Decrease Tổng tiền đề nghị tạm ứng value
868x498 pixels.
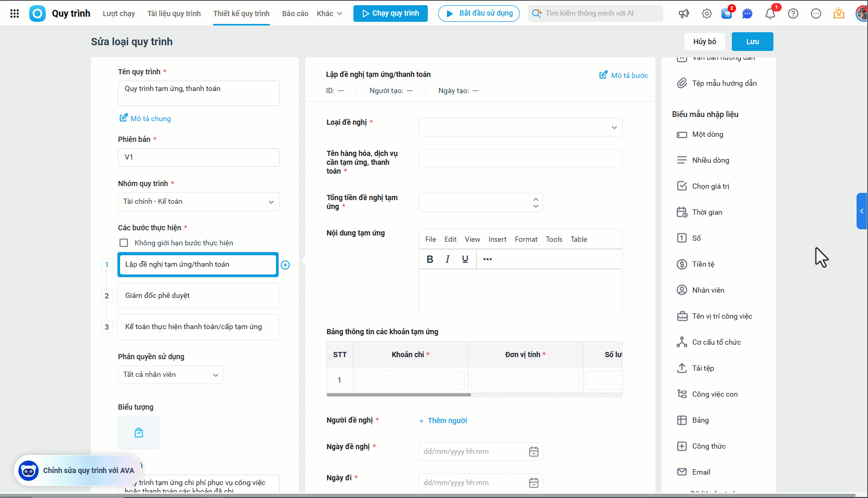536,206
